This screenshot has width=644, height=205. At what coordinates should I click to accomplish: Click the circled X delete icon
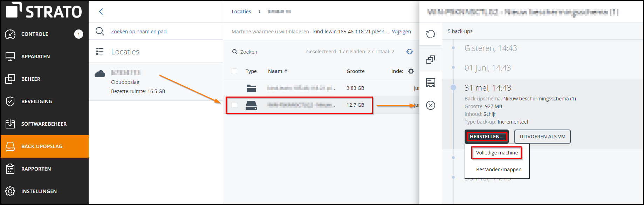(431, 105)
